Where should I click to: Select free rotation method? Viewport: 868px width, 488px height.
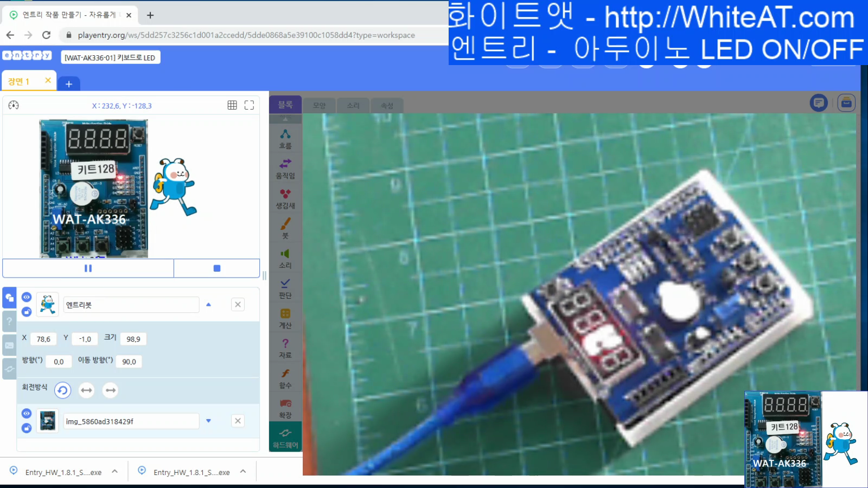(x=63, y=390)
